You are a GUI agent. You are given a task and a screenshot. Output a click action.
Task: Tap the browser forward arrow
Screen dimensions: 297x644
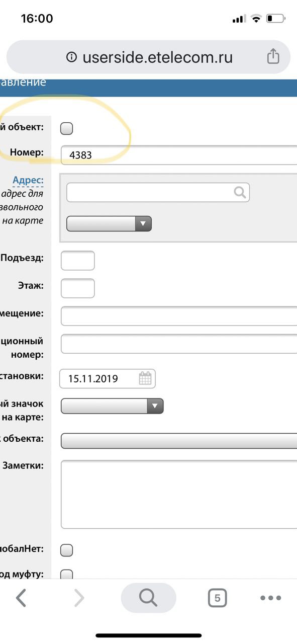coord(79,598)
